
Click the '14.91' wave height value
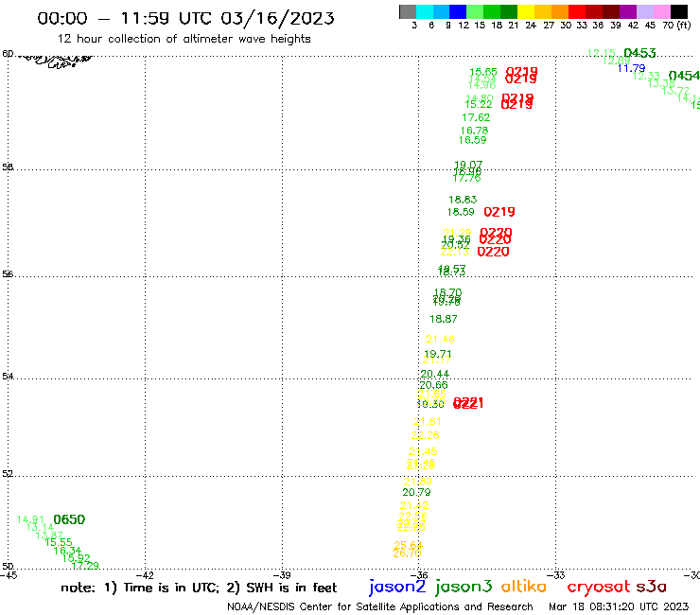[30, 519]
